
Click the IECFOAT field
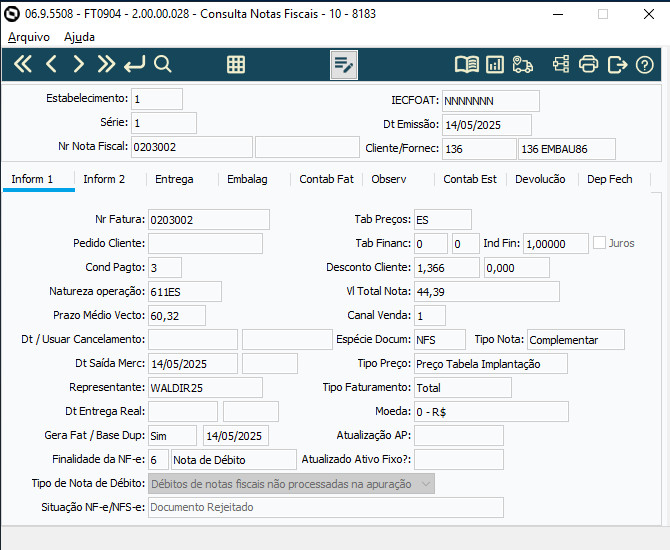pyautogui.click(x=491, y=101)
